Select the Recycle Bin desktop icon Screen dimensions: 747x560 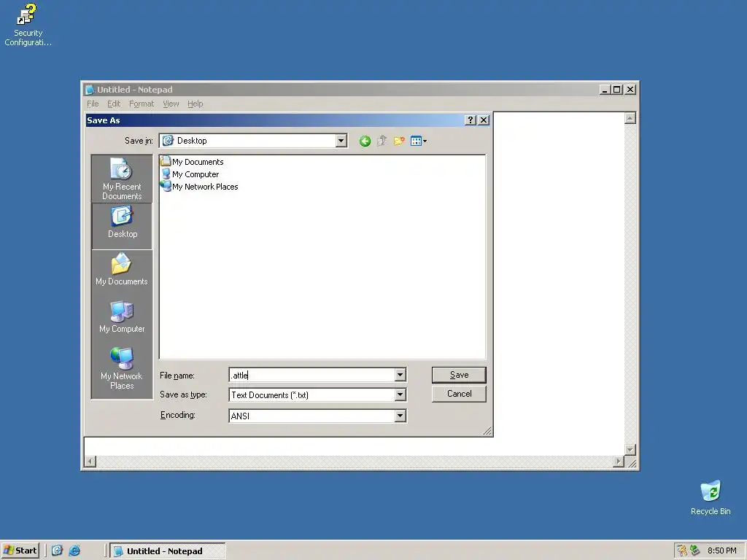(x=711, y=497)
